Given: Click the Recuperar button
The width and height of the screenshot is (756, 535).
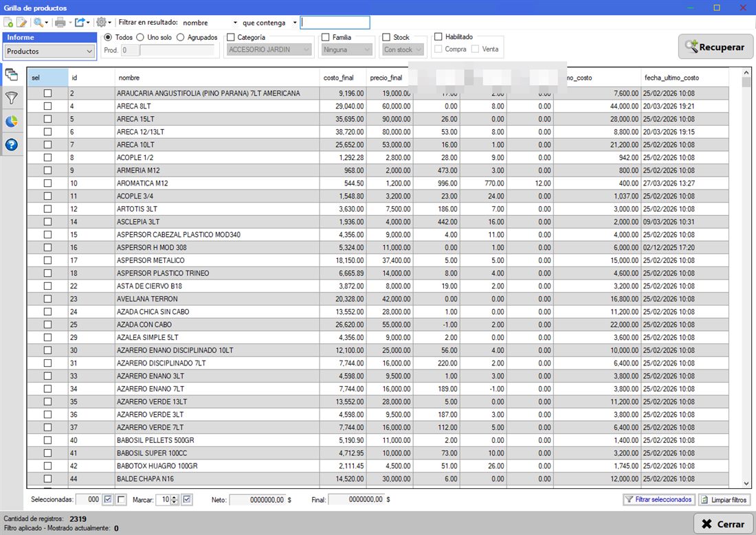Looking at the screenshot, I should click(x=715, y=47).
